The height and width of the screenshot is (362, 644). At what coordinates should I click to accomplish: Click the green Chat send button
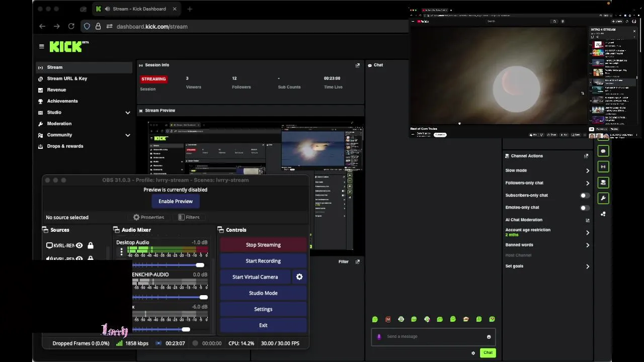[488, 353]
